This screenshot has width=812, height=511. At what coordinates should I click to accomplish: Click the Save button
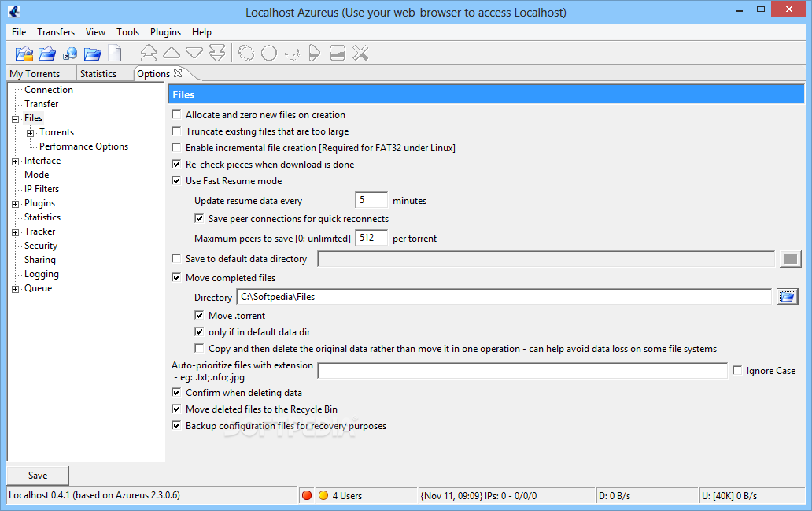click(38, 476)
